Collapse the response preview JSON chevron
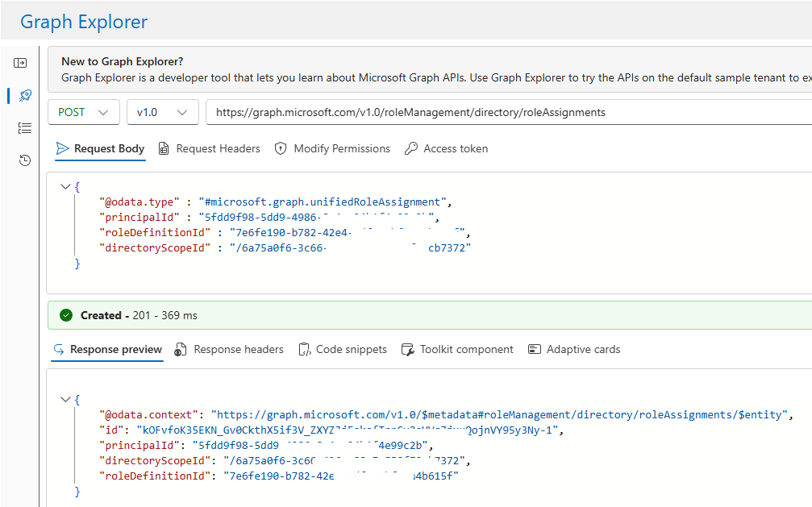The image size is (812, 507). tap(65, 399)
